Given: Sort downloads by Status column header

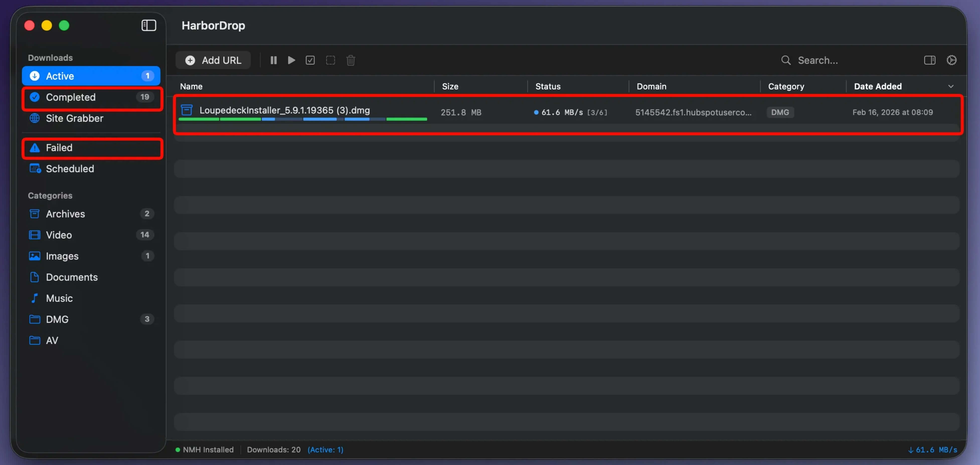Looking at the screenshot, I should point(548,86).
